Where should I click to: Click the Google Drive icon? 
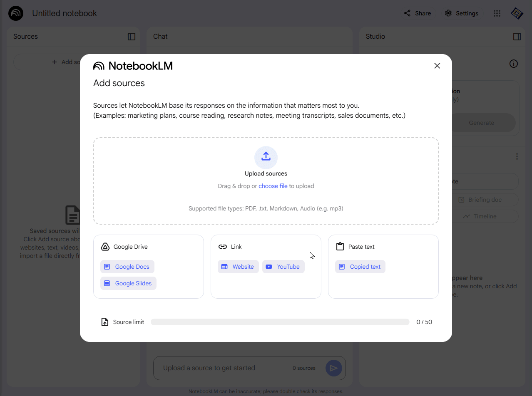(x=105, y=247)
